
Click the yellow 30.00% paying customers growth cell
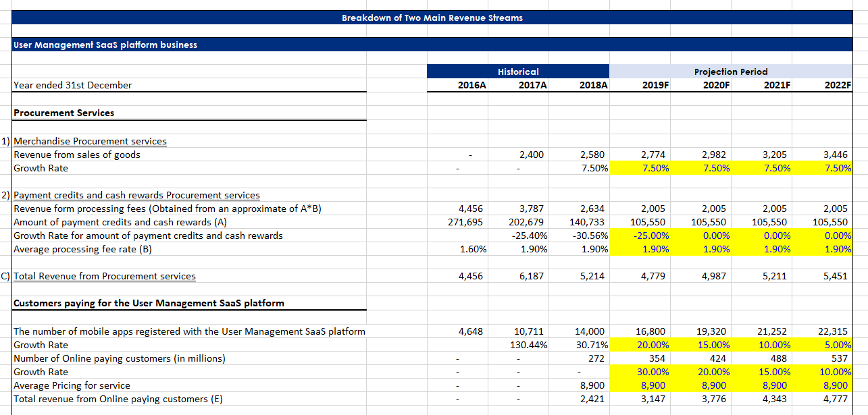653,372
